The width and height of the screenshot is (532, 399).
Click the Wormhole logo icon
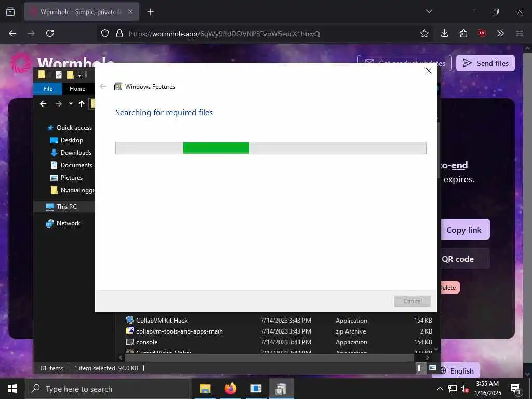click(20, 63)
